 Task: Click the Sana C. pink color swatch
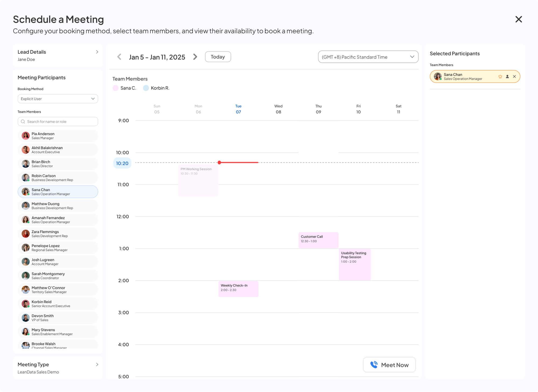pos(115,88)
